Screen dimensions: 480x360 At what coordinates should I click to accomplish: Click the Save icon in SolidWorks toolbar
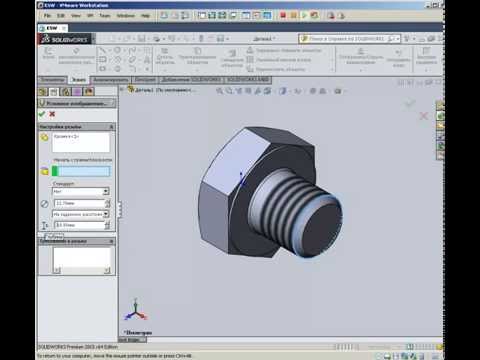142,39
